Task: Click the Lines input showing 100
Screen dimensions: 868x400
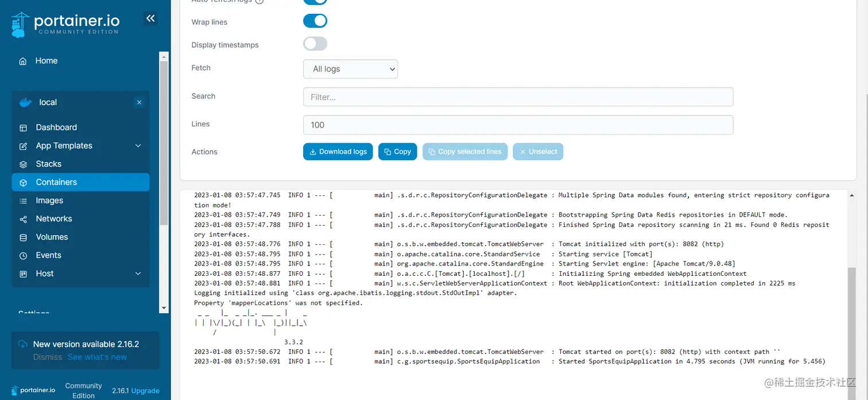Action: coord(518,125)
